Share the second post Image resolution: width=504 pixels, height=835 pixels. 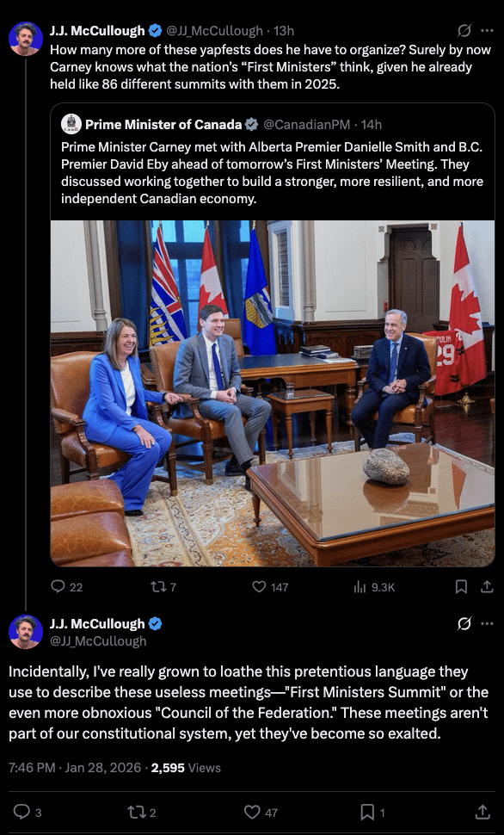tap(482, 812)
